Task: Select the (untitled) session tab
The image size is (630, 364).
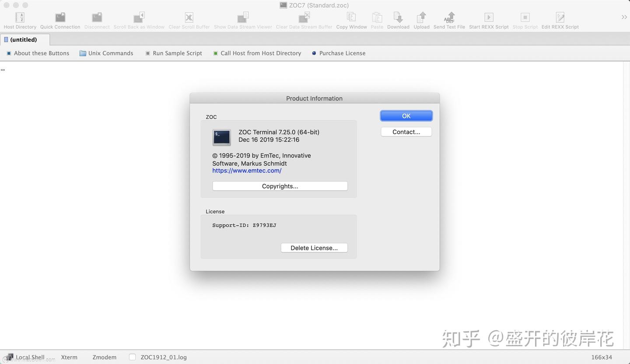Action: pos(24,39)
